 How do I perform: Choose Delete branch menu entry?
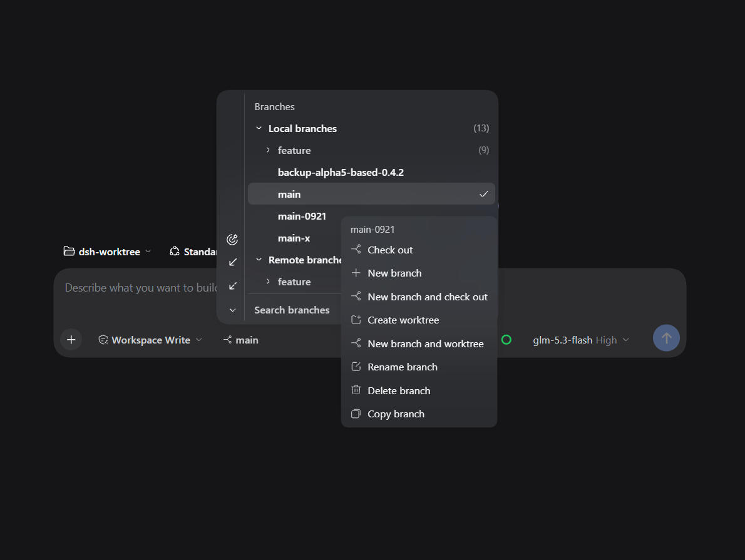419,390
